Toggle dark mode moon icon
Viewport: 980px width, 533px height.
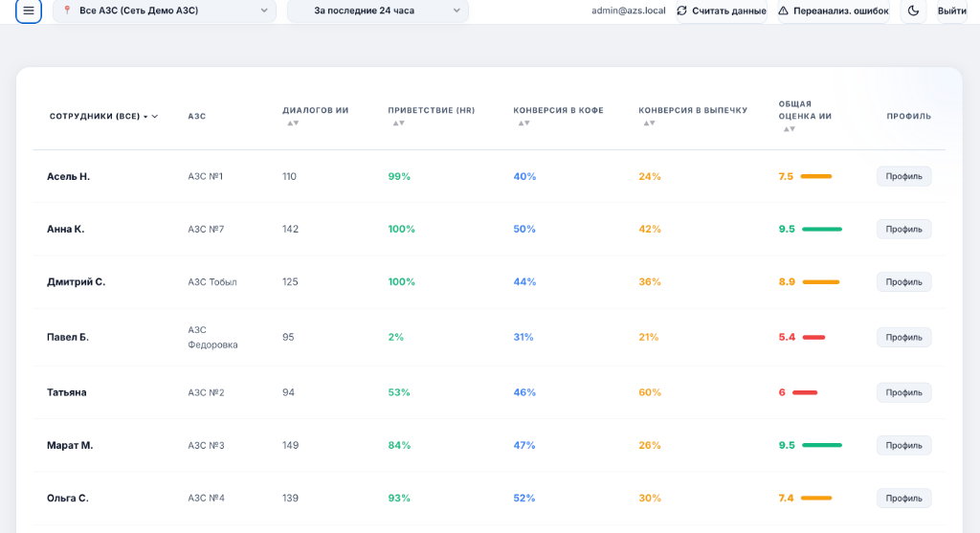[913, 11]
